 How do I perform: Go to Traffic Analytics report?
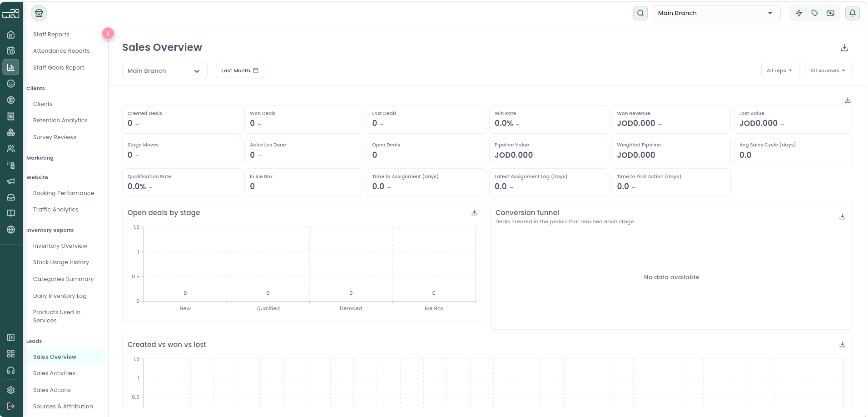click(55, 210)
